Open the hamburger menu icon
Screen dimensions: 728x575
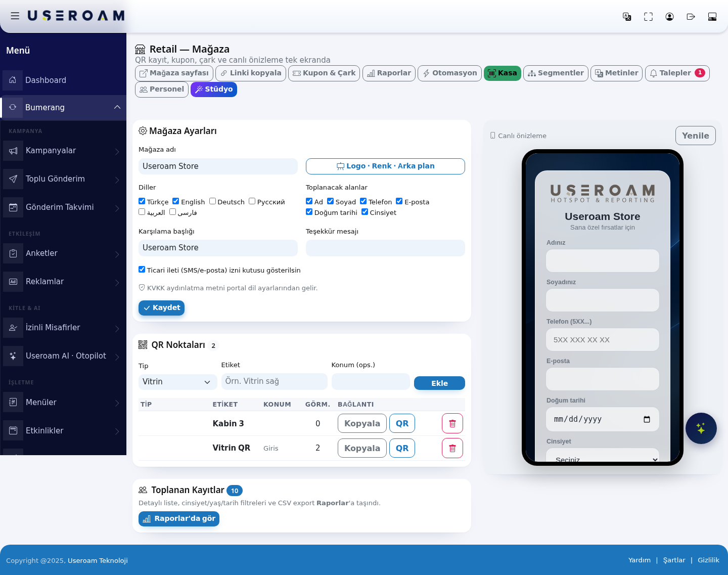pyautogui.click(x=15, y=16)
